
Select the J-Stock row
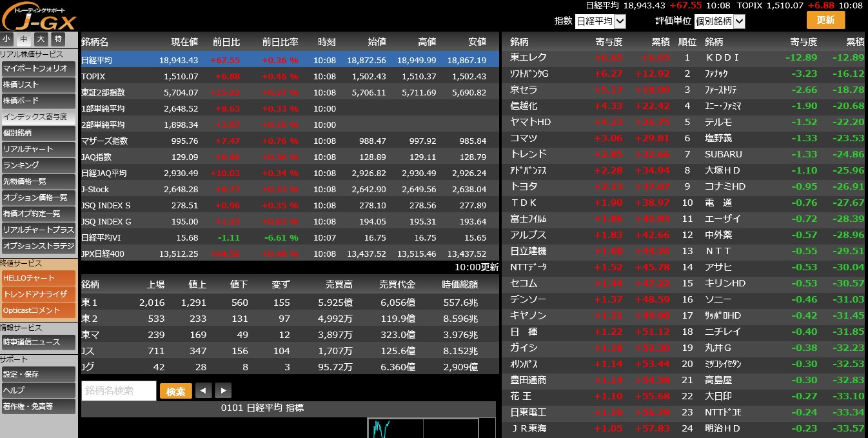point(290,189)
